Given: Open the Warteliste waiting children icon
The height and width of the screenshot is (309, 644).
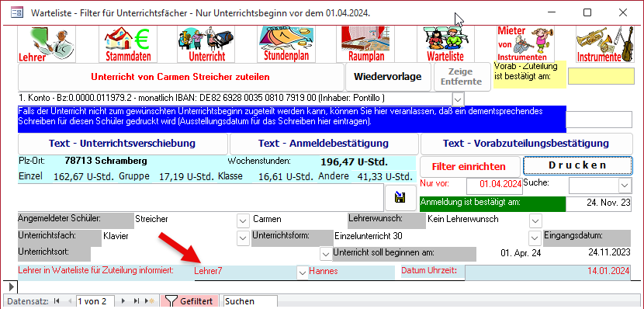Looking at the screenshot, I should click(445, 44).
